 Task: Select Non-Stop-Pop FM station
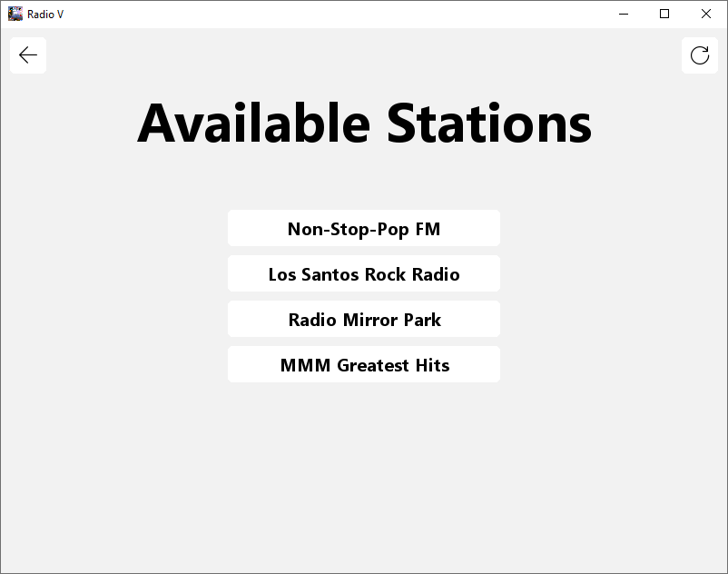(x=364, y=228)
